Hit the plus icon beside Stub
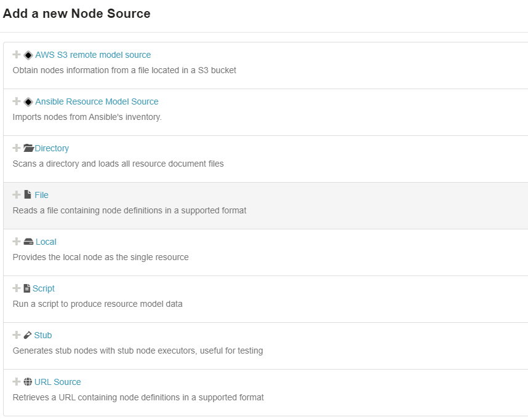528x420 pixels. coord(17,335)
